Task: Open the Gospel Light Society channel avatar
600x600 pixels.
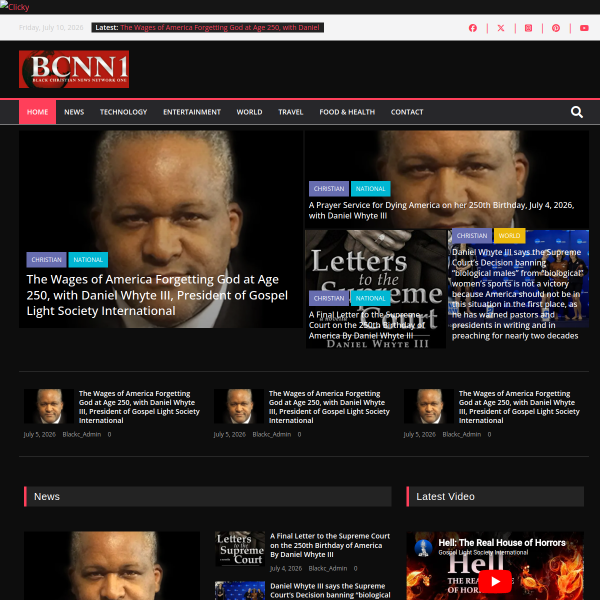Action: pyautogui.click(x=423, y=548)
